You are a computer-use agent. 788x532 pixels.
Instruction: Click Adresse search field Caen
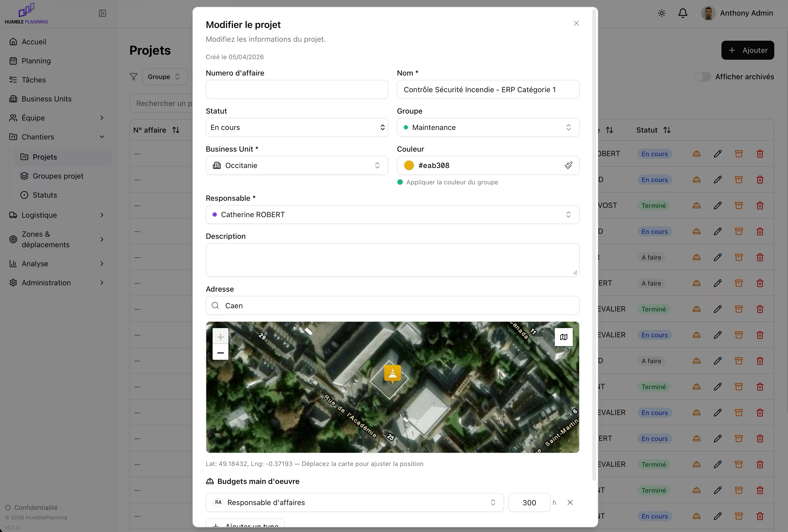click(x=392, y=306)
